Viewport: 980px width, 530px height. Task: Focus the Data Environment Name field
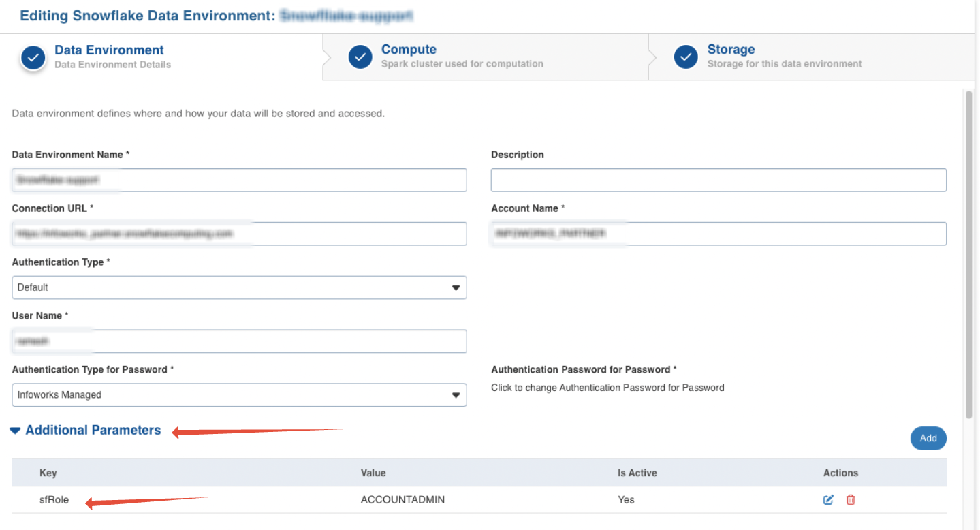click(239, 180)
